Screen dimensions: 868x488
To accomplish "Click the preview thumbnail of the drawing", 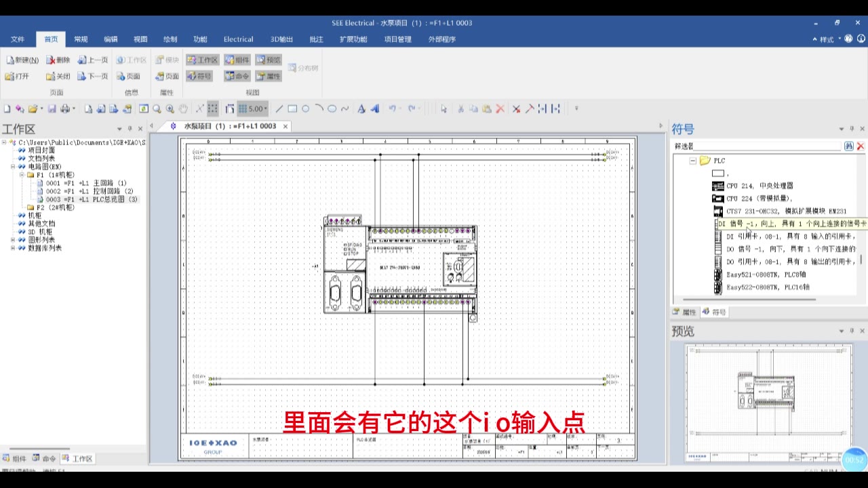I will coord(768,405).
